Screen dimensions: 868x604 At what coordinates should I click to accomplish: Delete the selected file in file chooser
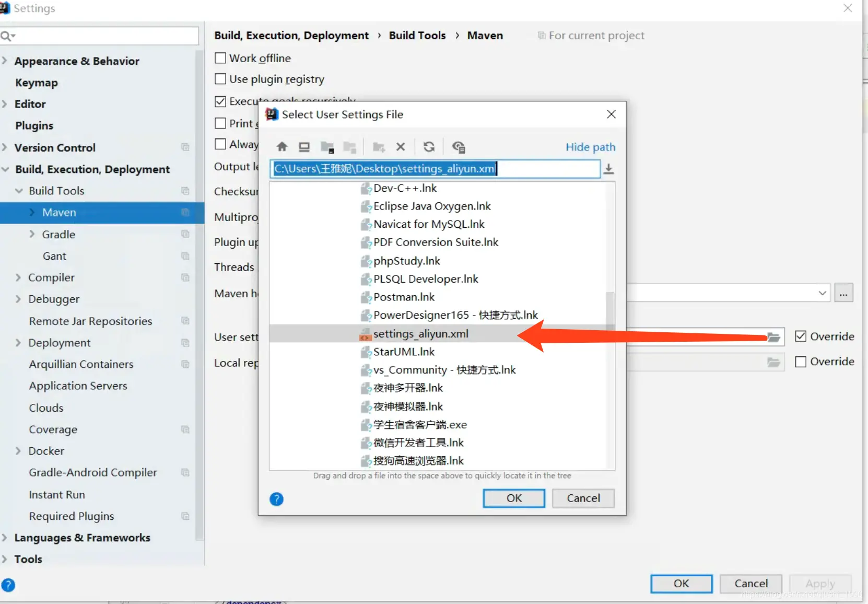pyautogui.click(x=401, y=147)
